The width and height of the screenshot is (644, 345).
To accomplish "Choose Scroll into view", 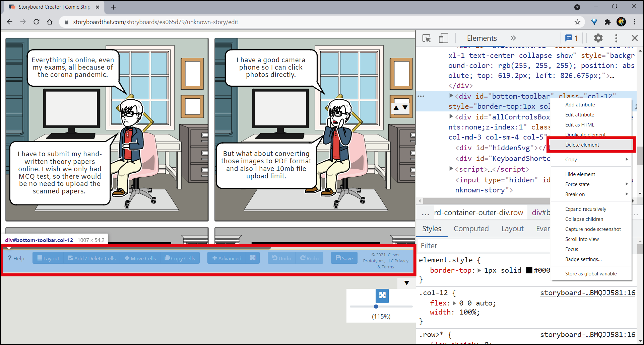I will click(582, 239).
